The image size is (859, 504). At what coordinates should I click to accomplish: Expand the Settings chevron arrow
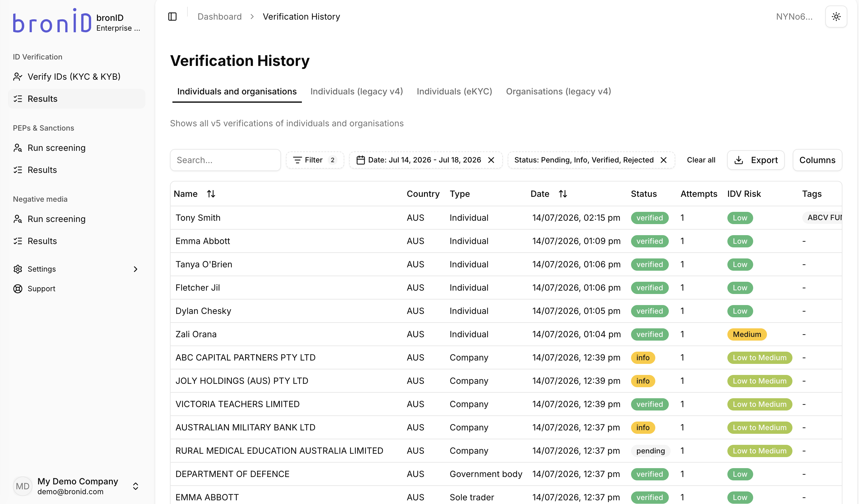136,269
